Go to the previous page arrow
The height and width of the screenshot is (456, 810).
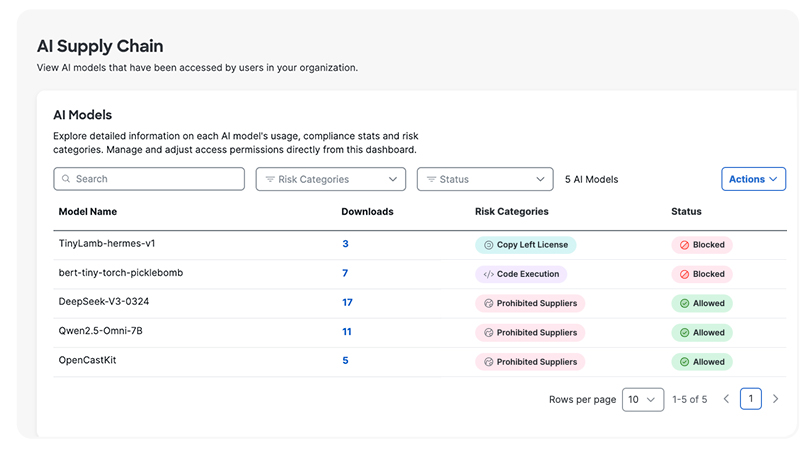pyautogui.click(x=726, y=399)
